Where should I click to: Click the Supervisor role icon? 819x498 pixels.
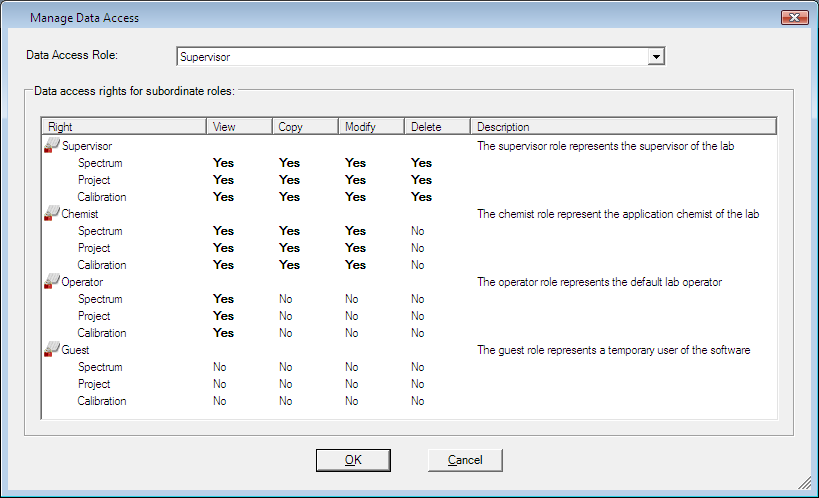51,146
